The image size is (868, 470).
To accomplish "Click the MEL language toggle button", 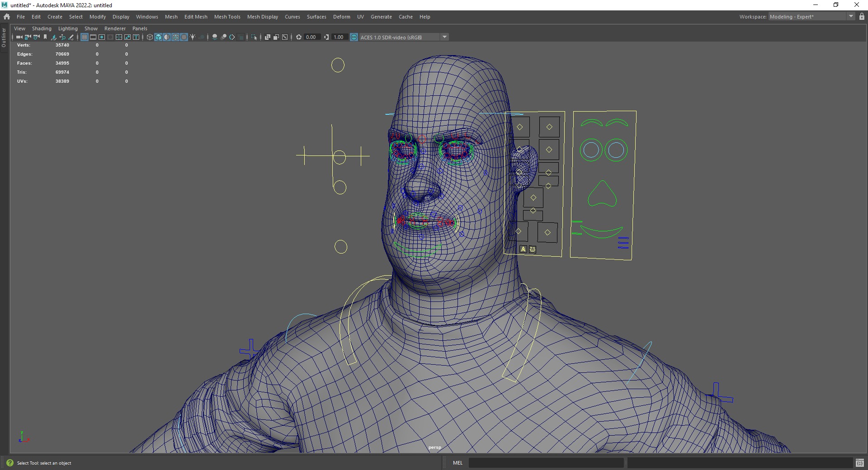I will point(458,463).
